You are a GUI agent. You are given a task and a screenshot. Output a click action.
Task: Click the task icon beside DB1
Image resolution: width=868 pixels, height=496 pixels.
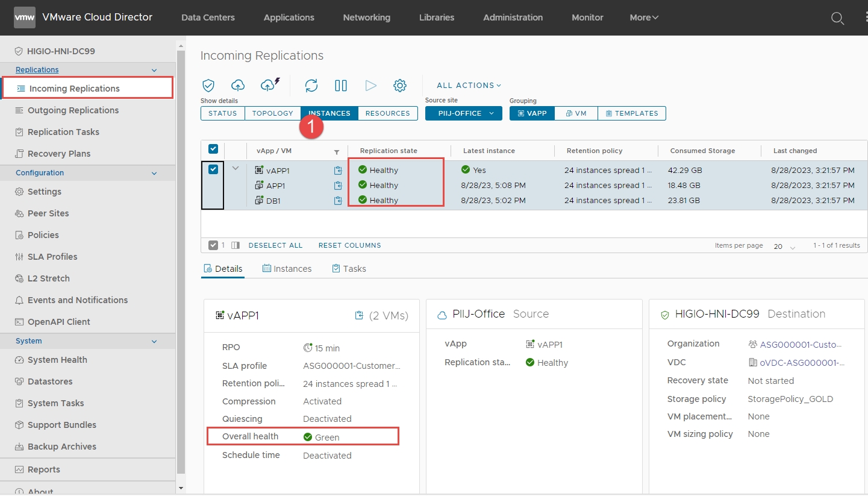coord(338,200)
